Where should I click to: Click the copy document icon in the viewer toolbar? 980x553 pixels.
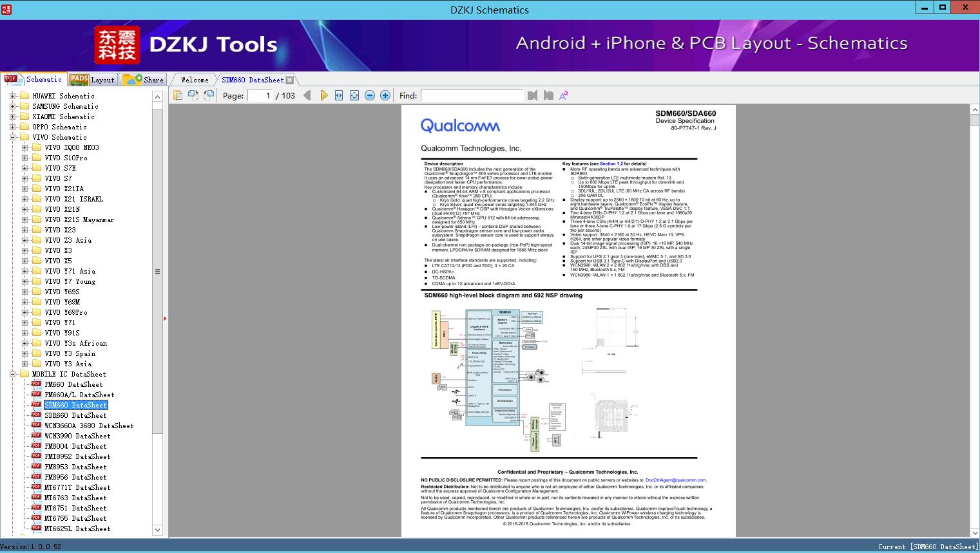(178, 95)
